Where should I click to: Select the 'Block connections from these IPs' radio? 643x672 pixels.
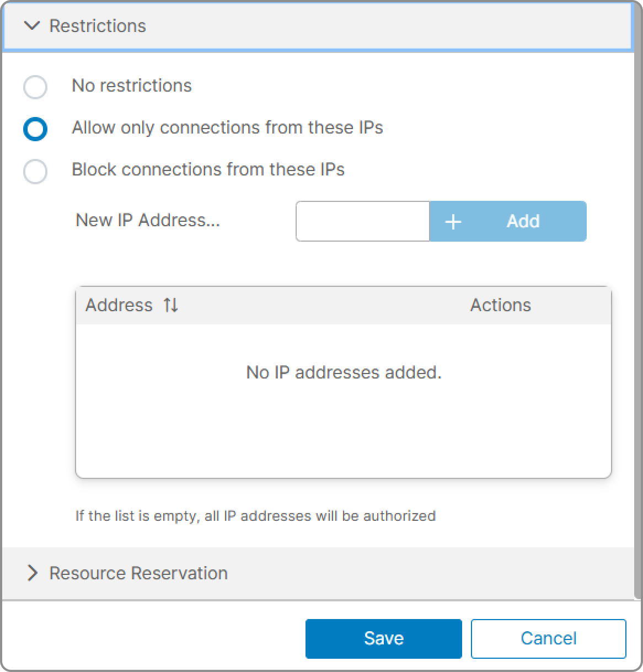tap(35, 171)
